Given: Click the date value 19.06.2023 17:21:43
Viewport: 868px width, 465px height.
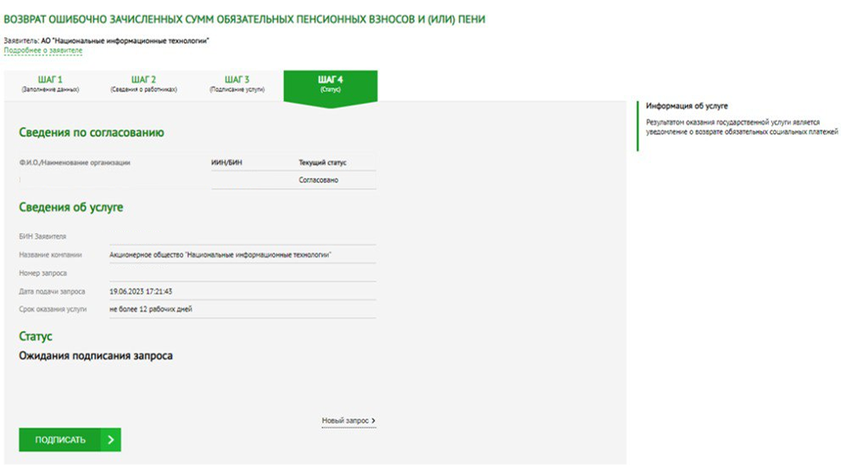Looking at the screenshot, I should tap(141, 291).
